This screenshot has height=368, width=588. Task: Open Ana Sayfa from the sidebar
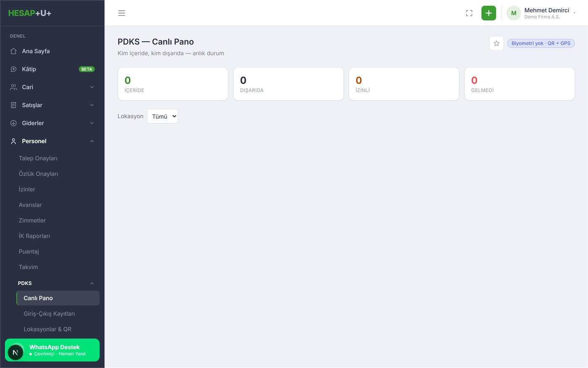coord(52,51)
